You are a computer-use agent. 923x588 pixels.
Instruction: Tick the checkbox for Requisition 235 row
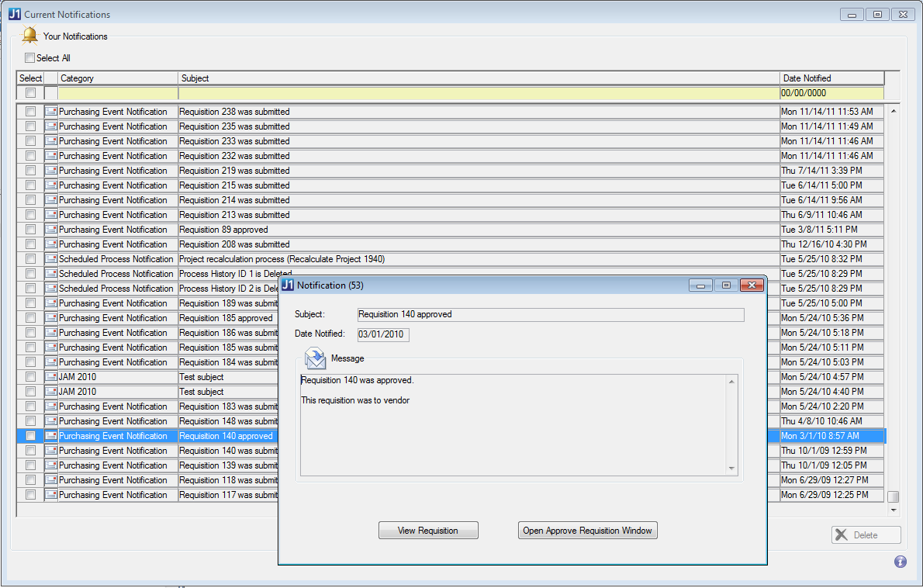[x=31, y=126]
